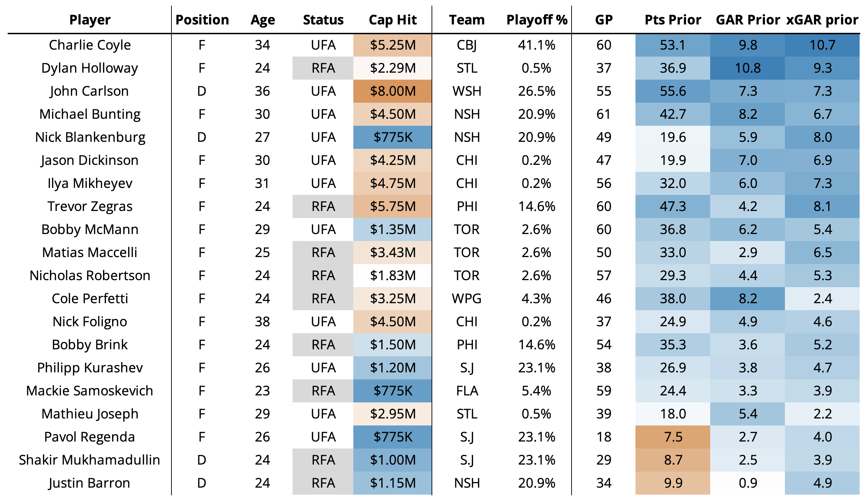
Task: Click the 41.1% playoff percentage cell
Action: click(x=537, y=45)
